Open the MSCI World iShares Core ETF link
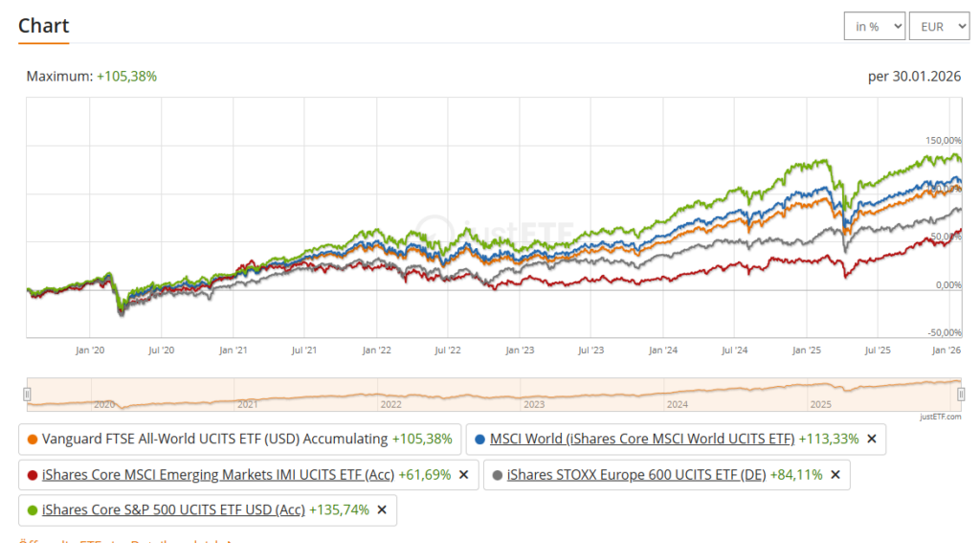The image size is (980, 543). (x=641, y=439)
